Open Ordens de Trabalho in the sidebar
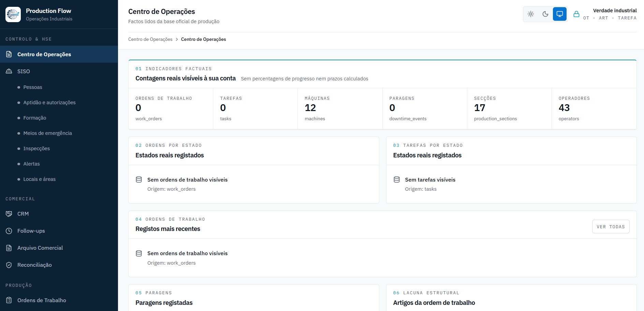644x311 pixels. pyautogui.click(x=59, y=300)
